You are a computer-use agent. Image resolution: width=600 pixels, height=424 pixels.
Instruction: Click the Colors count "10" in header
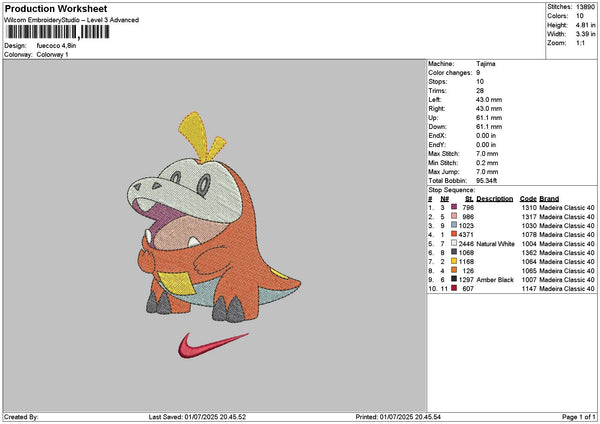(x=580, y=16)
